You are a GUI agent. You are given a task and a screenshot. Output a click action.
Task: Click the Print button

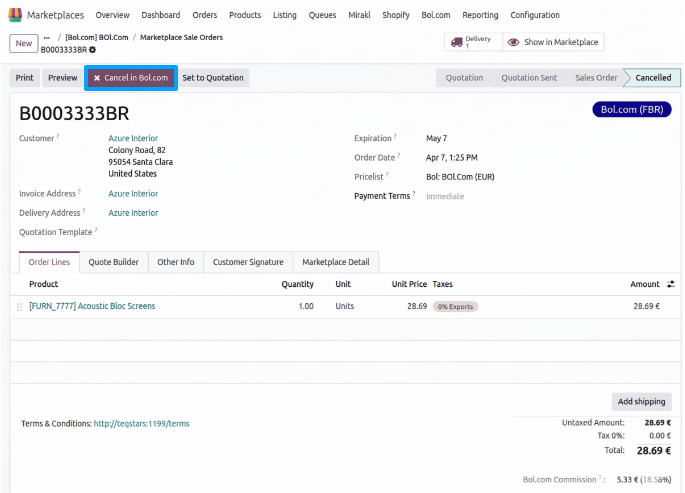click(x=24, y=78)
